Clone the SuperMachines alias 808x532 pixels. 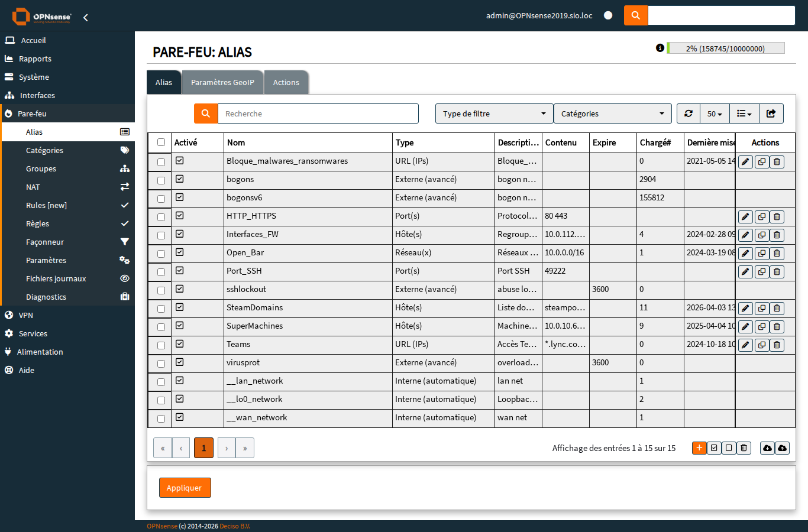pos(762,327)
